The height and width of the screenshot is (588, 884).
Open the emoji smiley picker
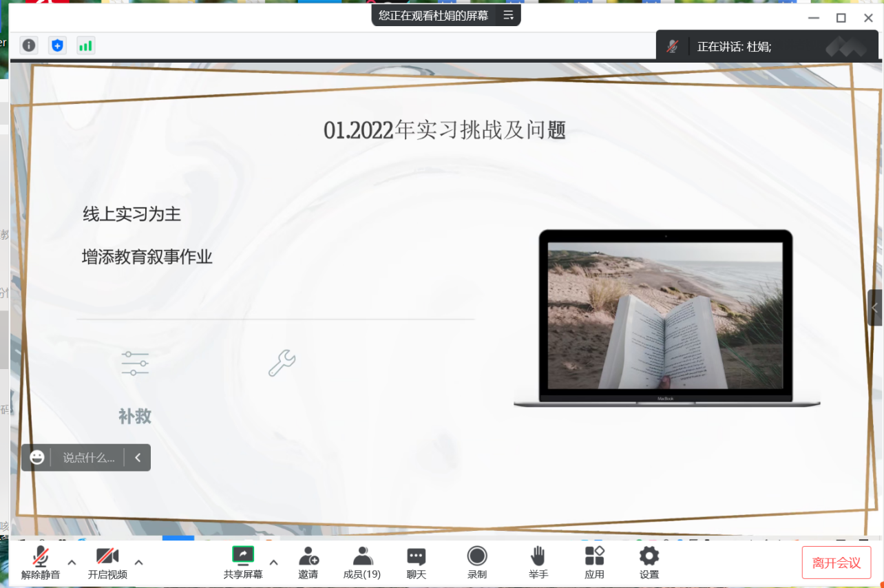(37, 457)
